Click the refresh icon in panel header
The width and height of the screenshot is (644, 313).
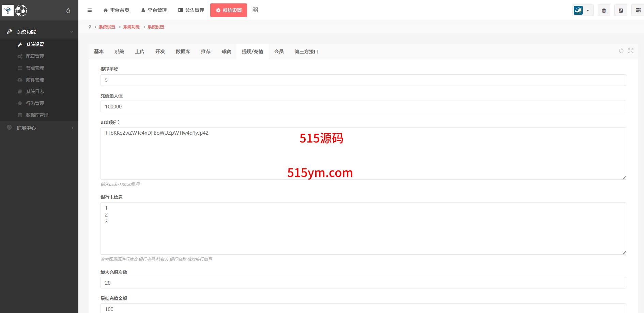pos(621,51)
